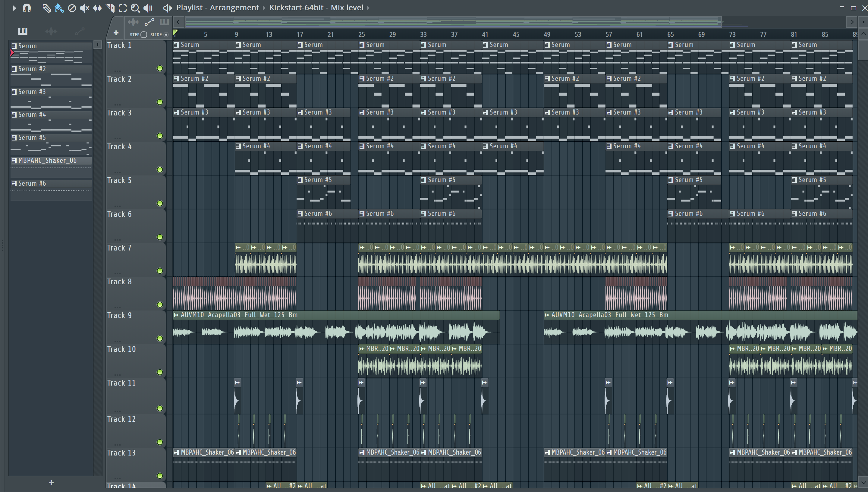
Task: Click the Track 13 header label
Action: click(121, 453)
